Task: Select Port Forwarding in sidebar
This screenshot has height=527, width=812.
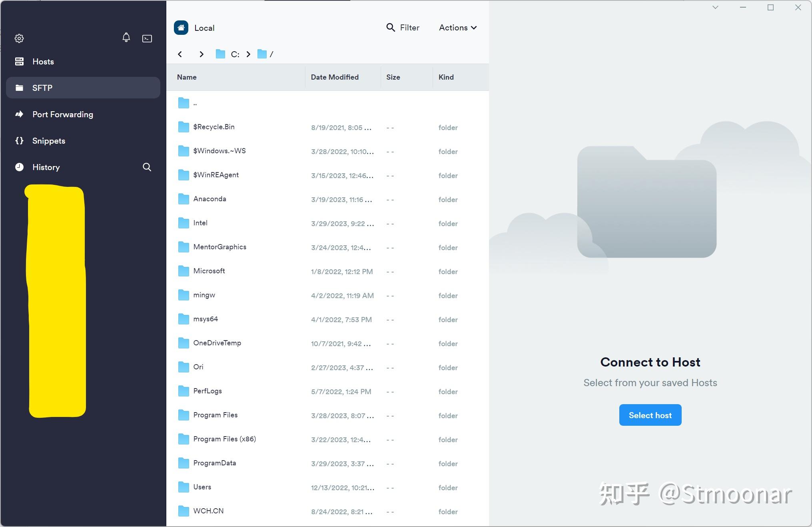Action: 62,114
